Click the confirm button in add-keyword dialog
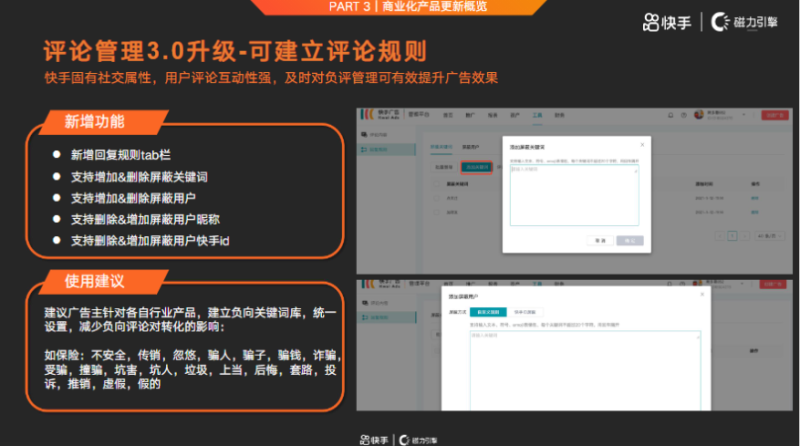This screenshot has width=800, height=446. tap(630, 240)
